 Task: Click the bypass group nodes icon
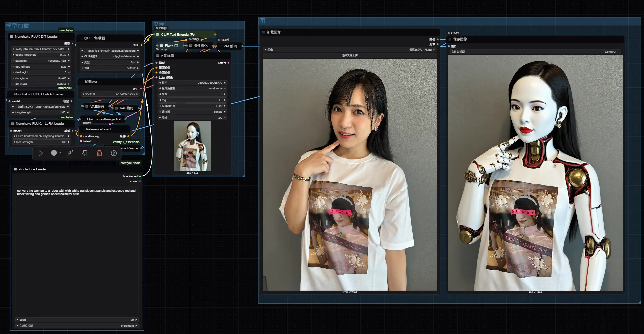click(x=70, y=153)
